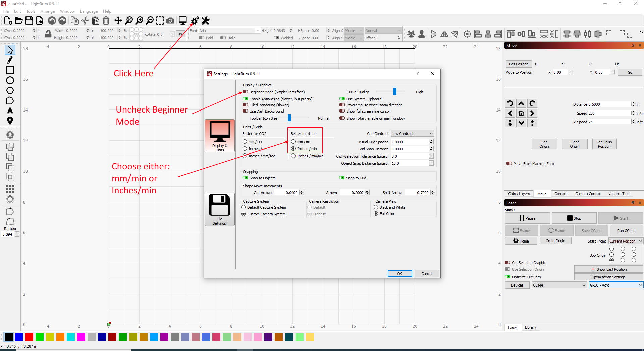Toggle Beginner Mode switch off
Screen dimensions: 644x351
[x=245, y=92]
